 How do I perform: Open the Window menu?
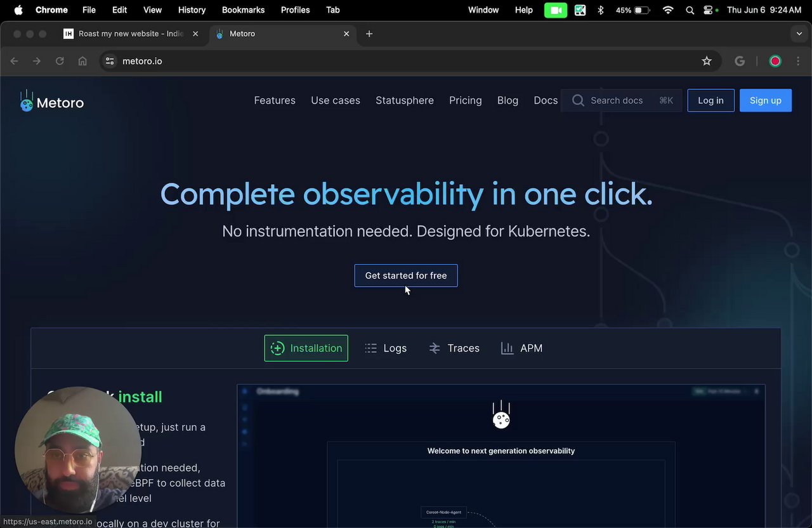(x=483, y=10)
